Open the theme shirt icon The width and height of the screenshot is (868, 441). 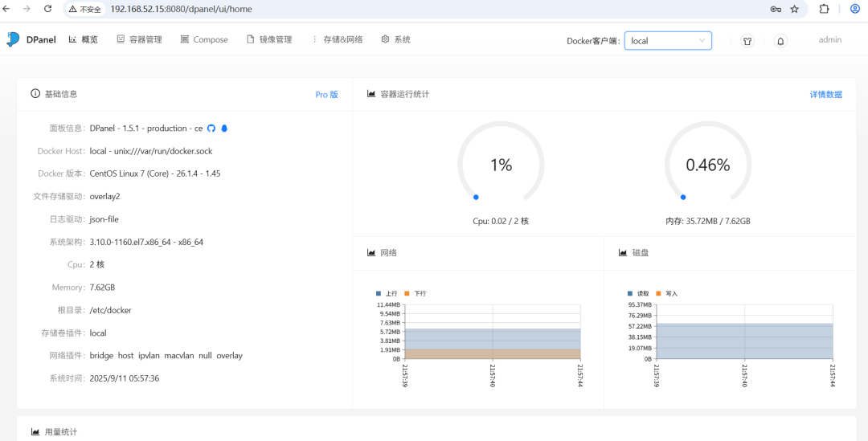(748, 41)
